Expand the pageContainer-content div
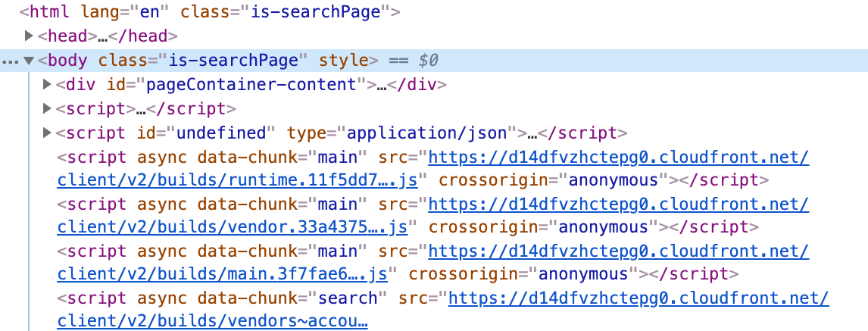Image resolution: width=868 pixels, height=331 pixels. pyautogui.click(x=47, y=85)
